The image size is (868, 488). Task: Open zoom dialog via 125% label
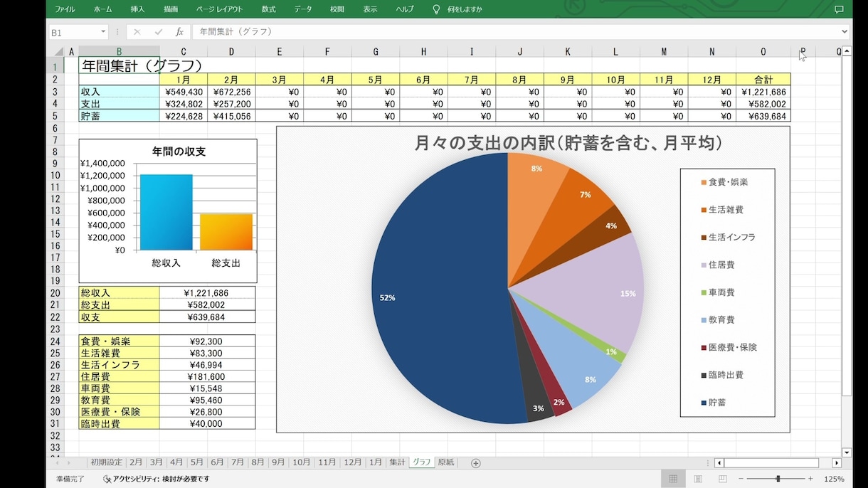pyautogui.click(x=834, y=479)
